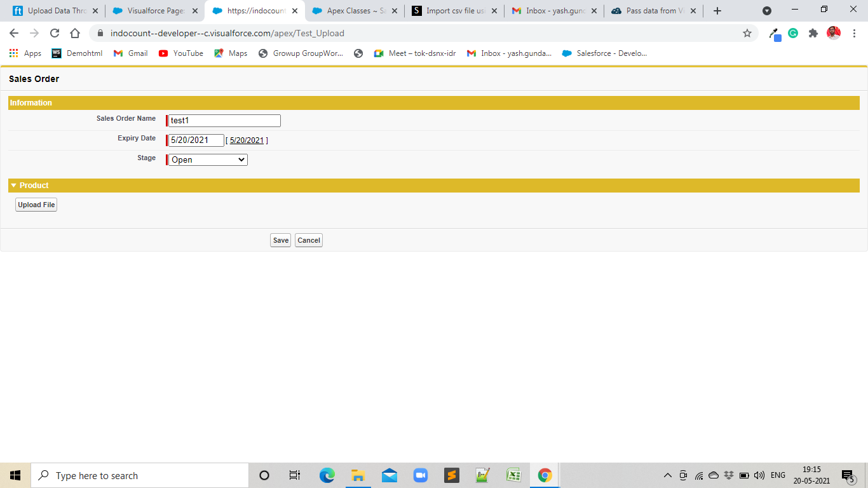Open the Meet – tok-dsnx-idr bookmark
This screenshot has width=868, height=488.
415,53
